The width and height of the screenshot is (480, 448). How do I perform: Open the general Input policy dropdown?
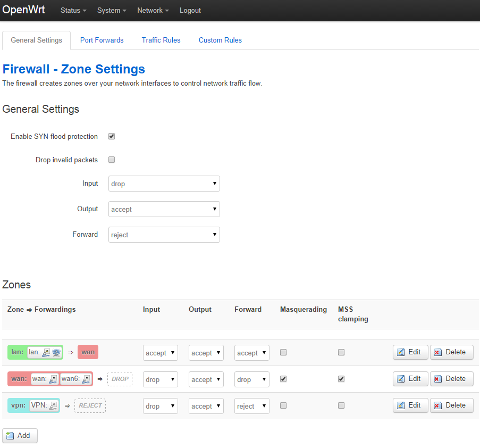tap(164, 184)
